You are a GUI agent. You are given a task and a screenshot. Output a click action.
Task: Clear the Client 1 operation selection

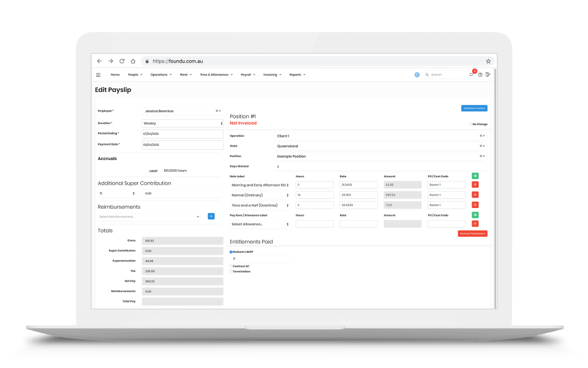(x=481, y=136)
